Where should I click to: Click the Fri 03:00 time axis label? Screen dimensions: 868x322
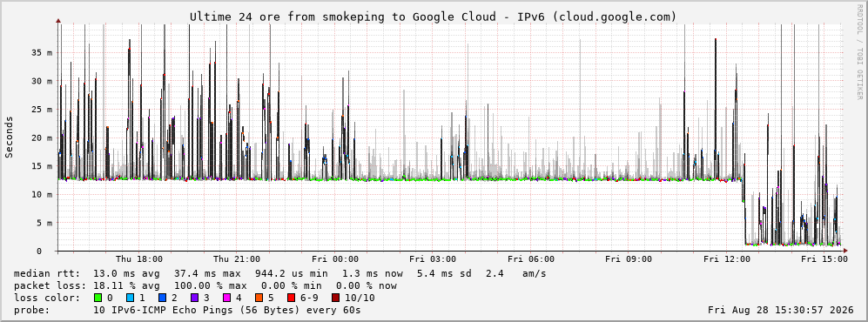tap(433, 259)
